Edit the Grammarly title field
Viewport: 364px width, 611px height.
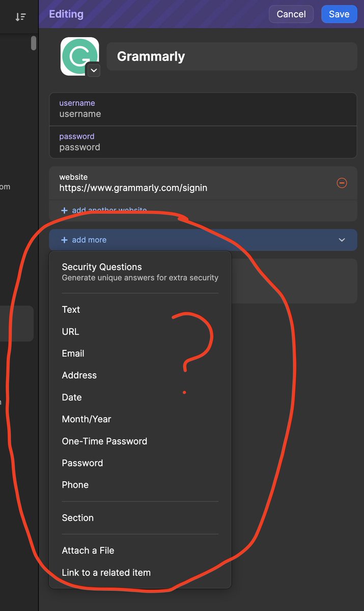pyautogui.click(x=232, y=56)
